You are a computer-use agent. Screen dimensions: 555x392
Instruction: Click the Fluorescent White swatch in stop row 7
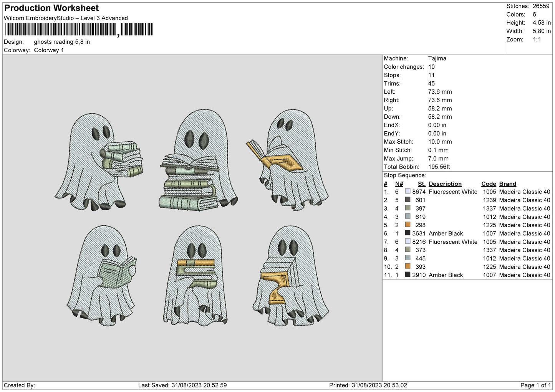[408, 241]
